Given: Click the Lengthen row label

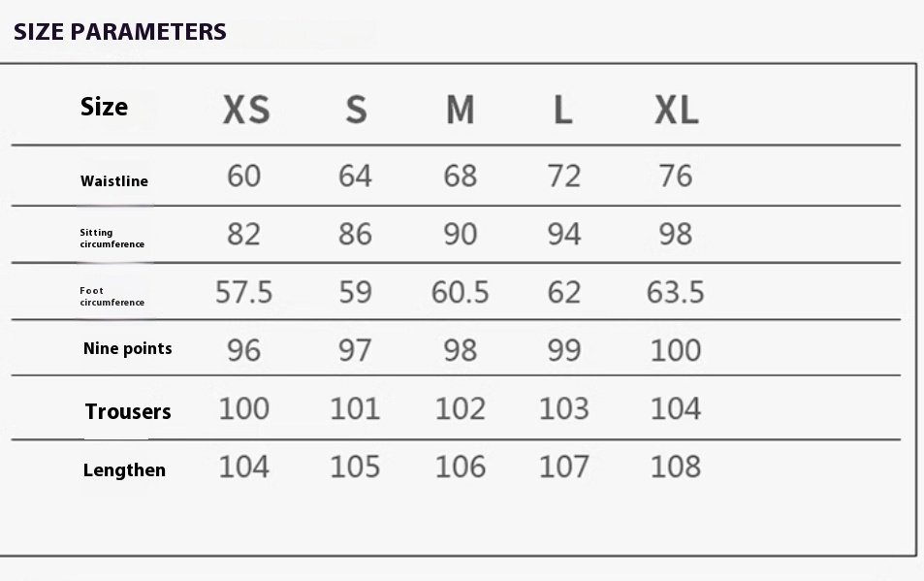Looking at the screenshot, I should coord(124,469).
